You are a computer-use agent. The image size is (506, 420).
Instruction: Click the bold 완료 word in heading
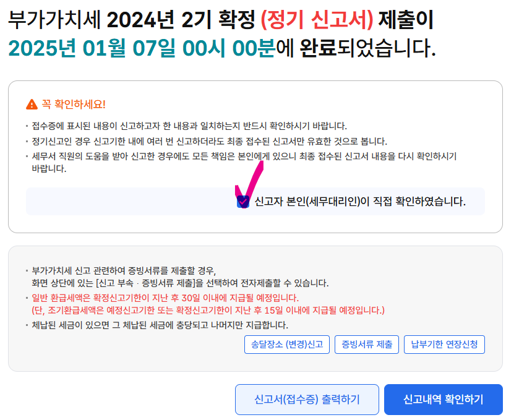point(318,48)
